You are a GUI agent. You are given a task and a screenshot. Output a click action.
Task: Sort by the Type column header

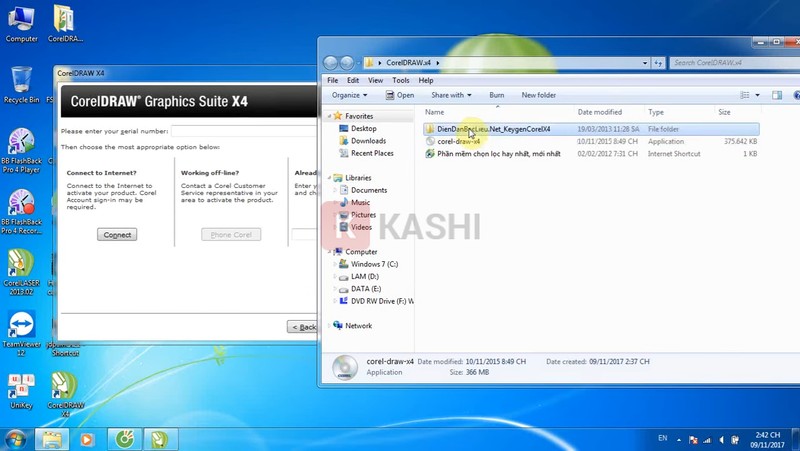[656, 112]
